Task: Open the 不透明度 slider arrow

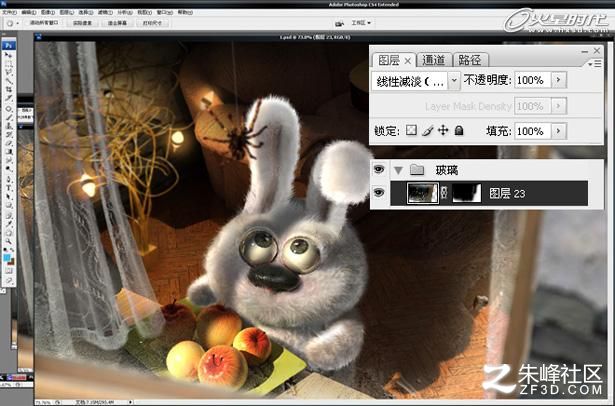Action: [x=559, y=80]
